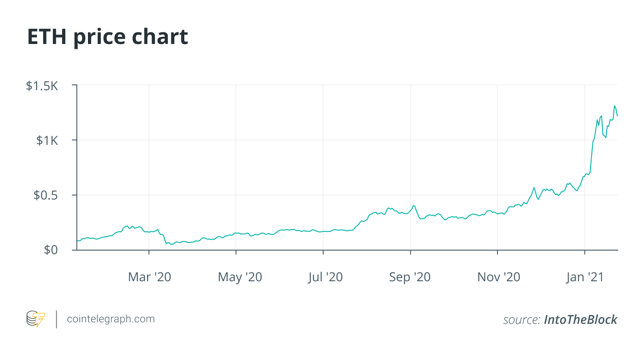Screen dimensions: 644x355
Task: Click the $1K y-axis label
Action: 47,140
